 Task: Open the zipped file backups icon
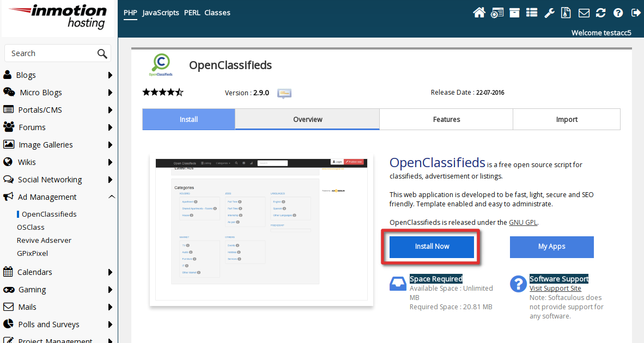[566, 13]
